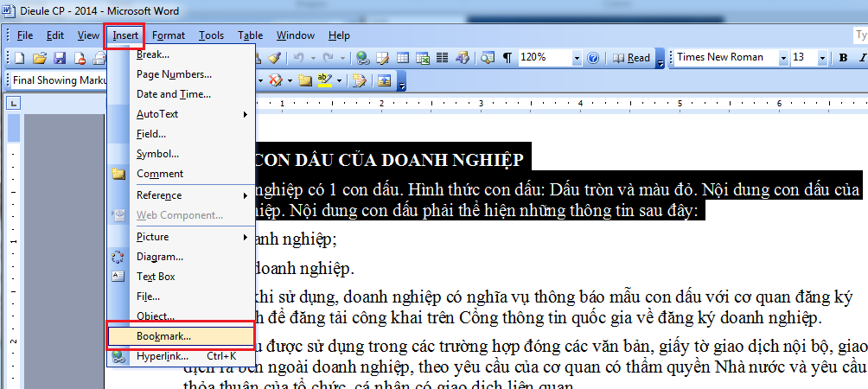
Task: Open the Insert Table toolbar icon
Action: [x=403, y=58]
